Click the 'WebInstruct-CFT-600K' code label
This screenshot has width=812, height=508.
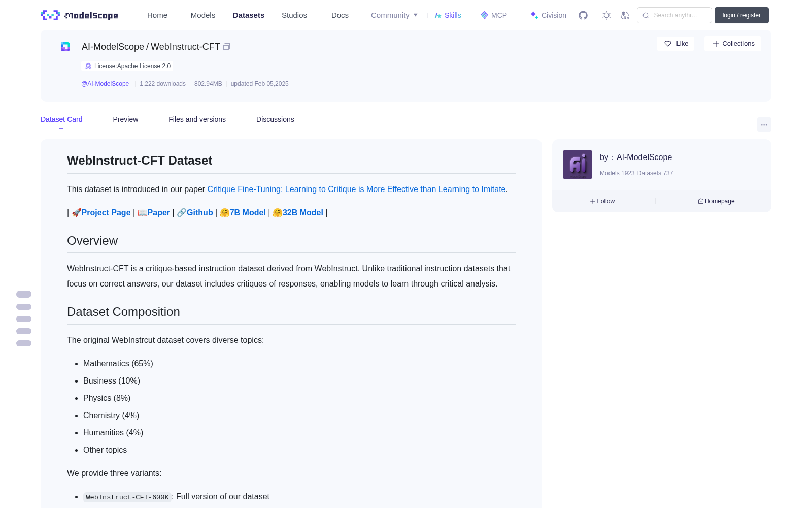[x=127, y=497]
